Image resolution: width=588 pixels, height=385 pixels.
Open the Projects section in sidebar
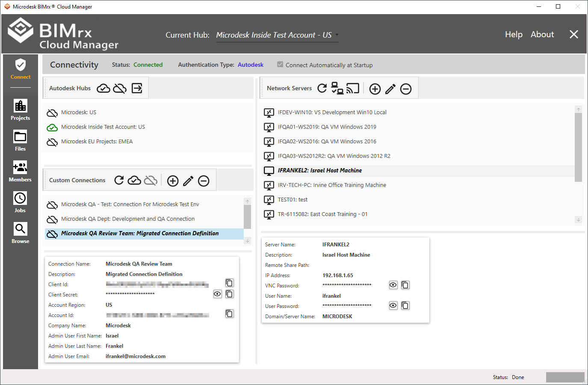pyautogui.click(x=20, y=110)
